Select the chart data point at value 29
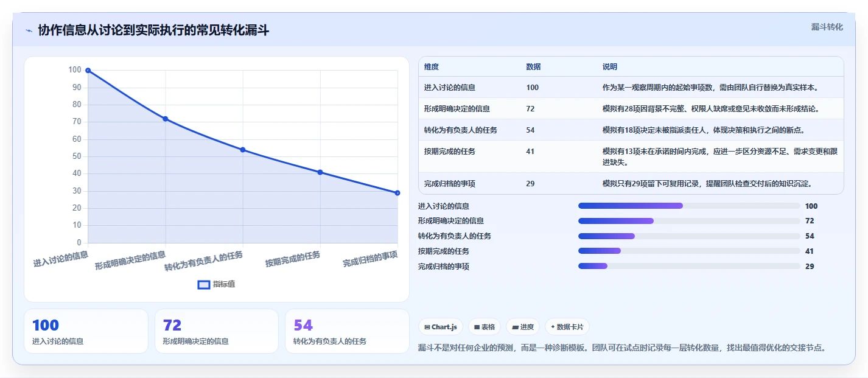Screen dimensions: 868x378 [397, 193]
